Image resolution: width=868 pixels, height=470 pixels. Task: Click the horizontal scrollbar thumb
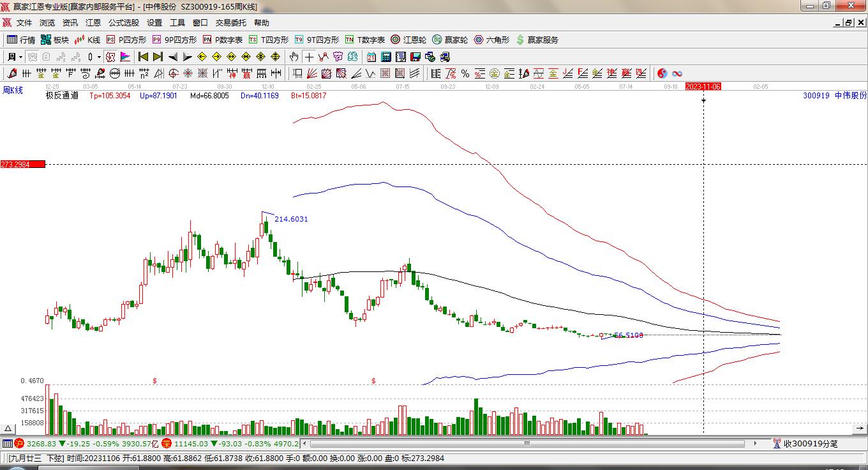tap(527, 443)
